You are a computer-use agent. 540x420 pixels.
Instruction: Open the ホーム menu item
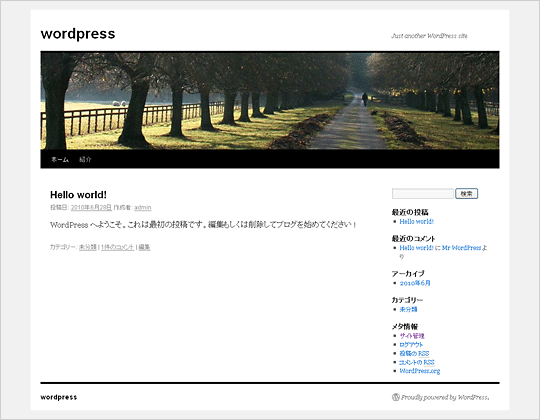60,159
